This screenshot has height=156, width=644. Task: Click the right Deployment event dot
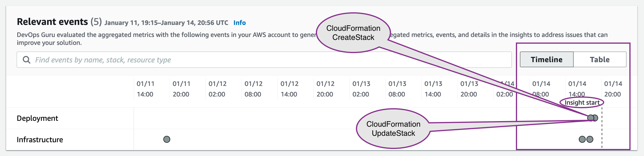click(x=595, y=118)
